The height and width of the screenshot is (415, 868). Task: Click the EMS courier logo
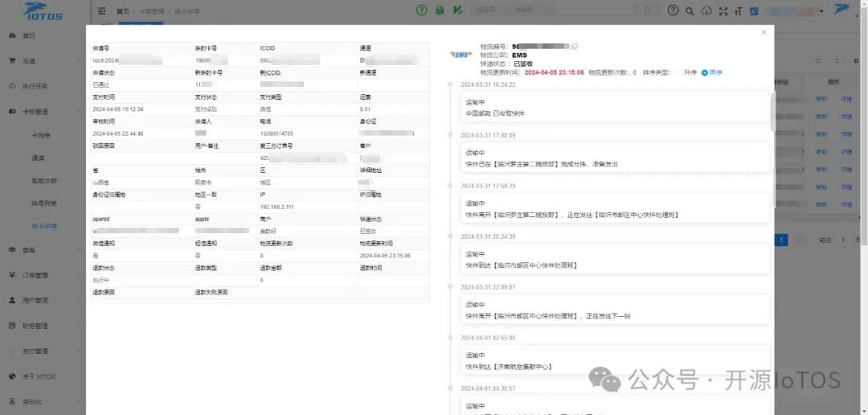tap(461, 55)
